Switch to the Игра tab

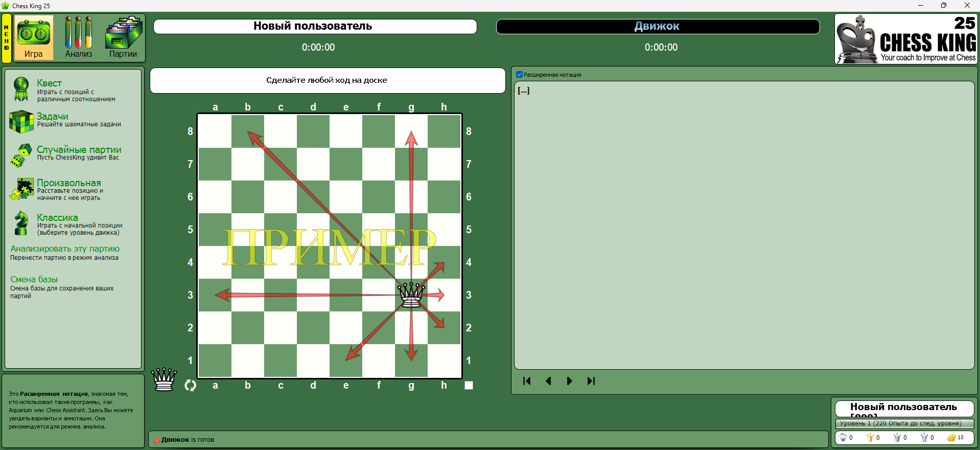tap(34, 38)
